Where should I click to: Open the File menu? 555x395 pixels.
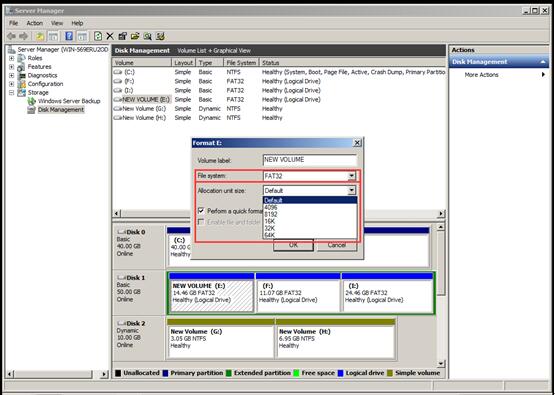(13, 23)
